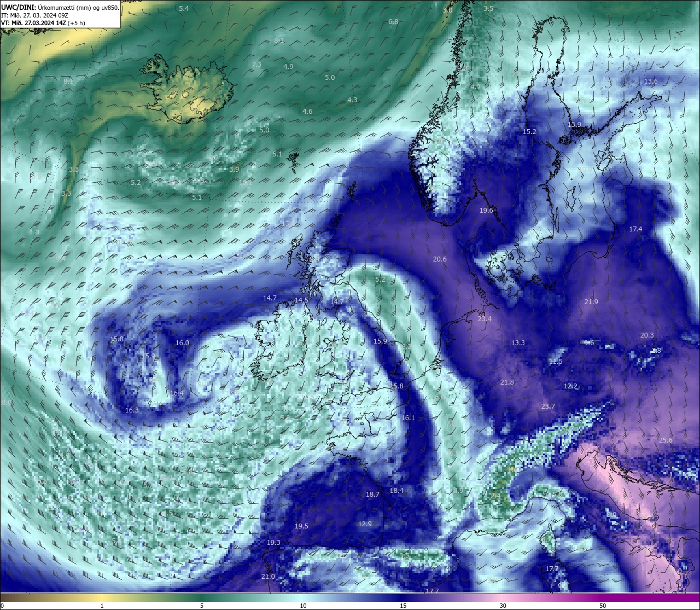Click the map value '3.5'
This screenshot has height=610, width=700.
tap(488, 9)
